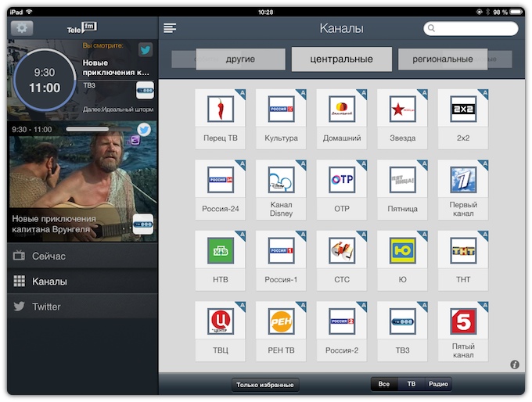532x402 pixels.
Task: Open the "Twitter" sidebar section
Action: click(82, 307)
